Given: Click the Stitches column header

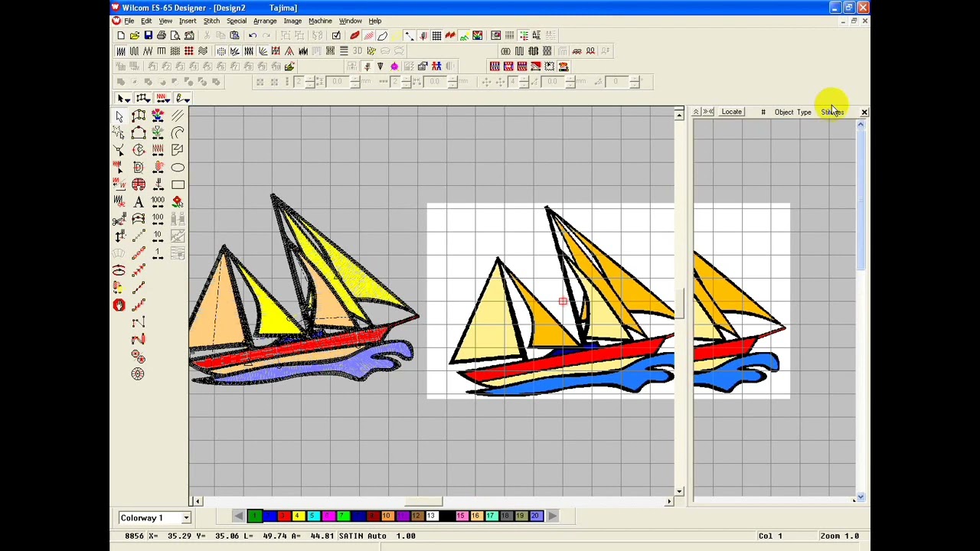Looking at the screenshot, I should pyautogui.click(x=832, y=112).
